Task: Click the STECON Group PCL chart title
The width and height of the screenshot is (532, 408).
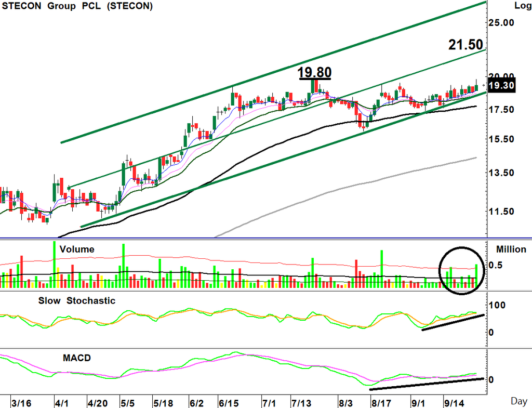Action: tap(77, 6)
